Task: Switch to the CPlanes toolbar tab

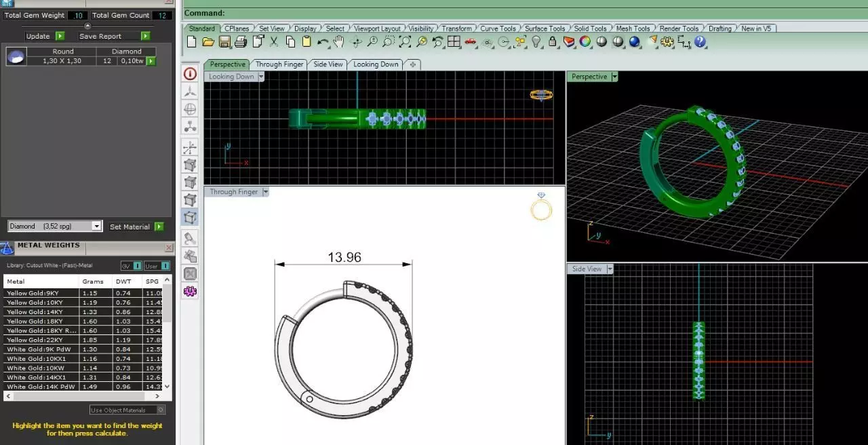Action: (237, 28)
